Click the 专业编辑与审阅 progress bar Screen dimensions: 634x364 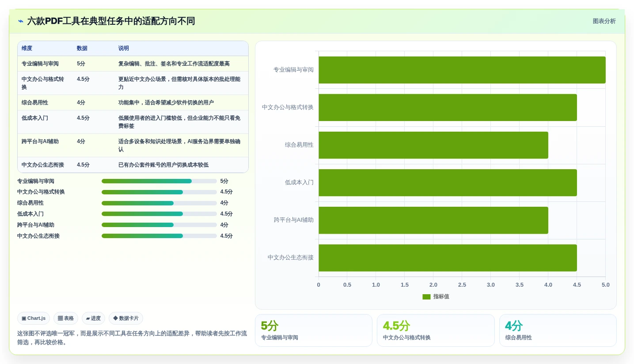click(159, 181)
